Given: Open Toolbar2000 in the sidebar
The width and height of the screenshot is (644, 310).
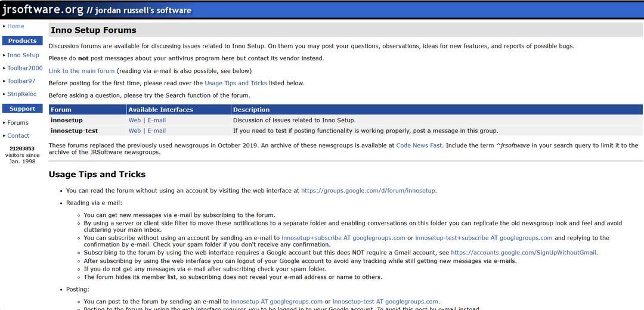Looking at the screenshot, I should (x=25, y=69).
